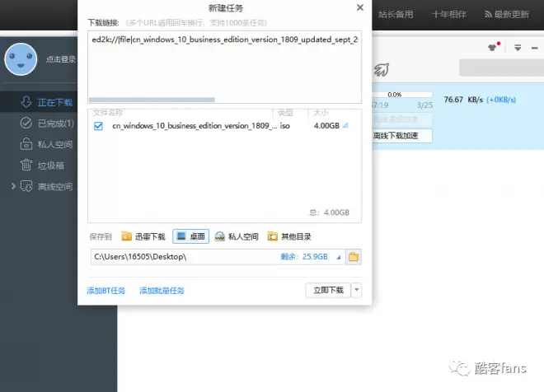544x392 pixels.
Task: Click the 类型 column header
Action: point(285,113)
